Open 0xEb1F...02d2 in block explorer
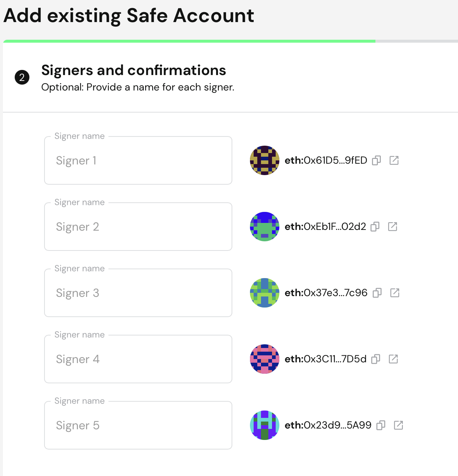This screenshot has height=476, width=458. (393, 227)
